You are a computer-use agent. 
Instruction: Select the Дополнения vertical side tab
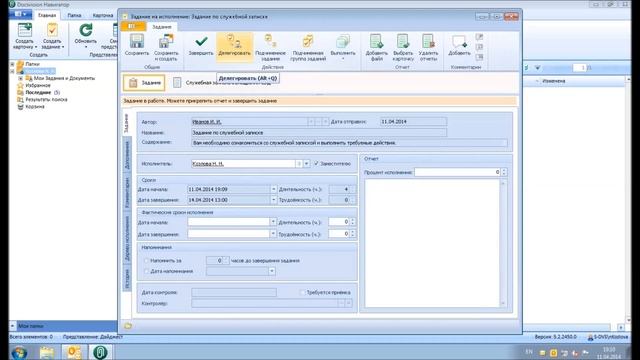coord(127,156)
